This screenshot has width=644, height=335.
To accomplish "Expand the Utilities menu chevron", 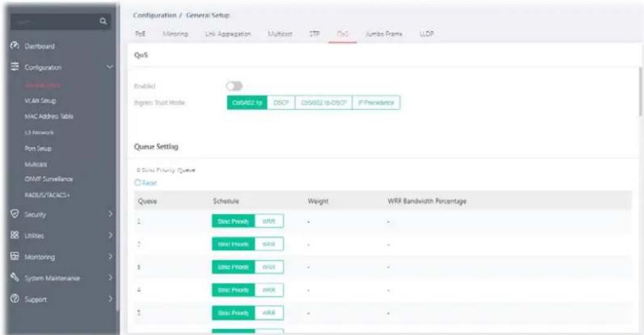I will coord(110,235).
